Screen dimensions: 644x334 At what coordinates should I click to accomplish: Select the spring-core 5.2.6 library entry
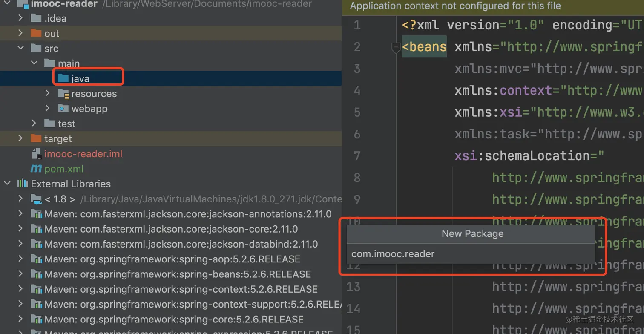[x=174, y=319]
